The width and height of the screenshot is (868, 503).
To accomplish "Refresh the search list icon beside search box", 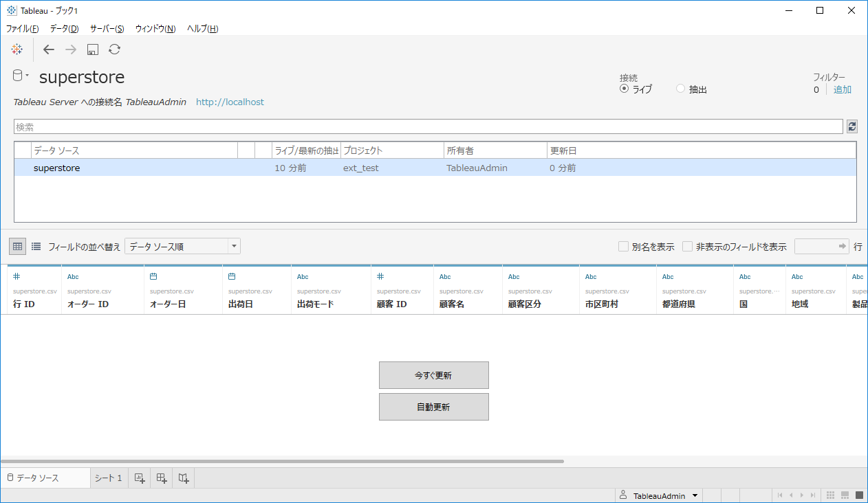I will point(852,126).
